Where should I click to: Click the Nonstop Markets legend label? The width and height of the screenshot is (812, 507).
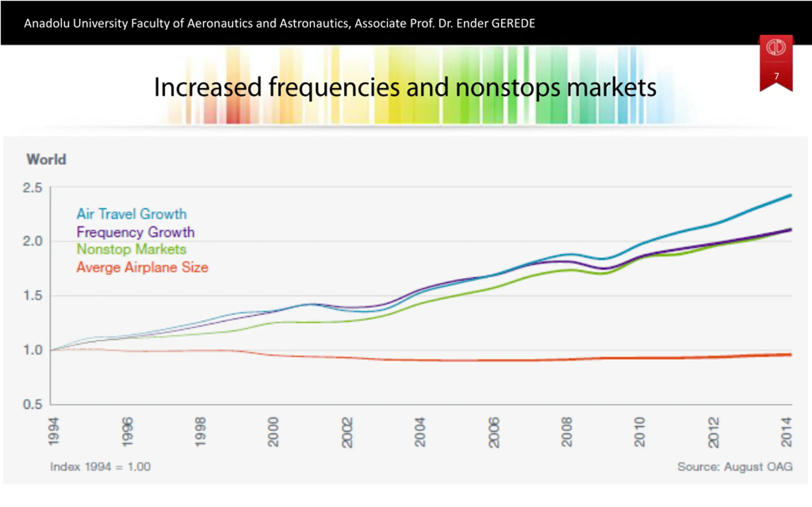pos(131,249)
